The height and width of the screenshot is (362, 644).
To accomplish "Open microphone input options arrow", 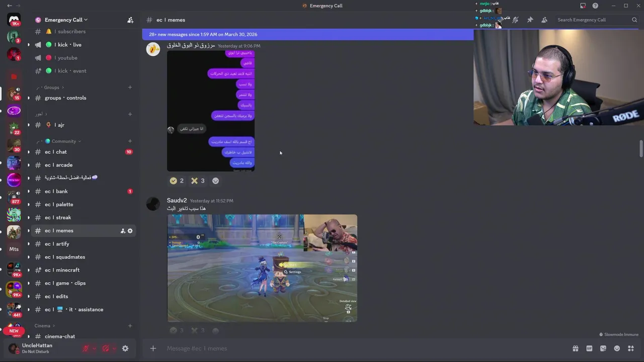I will [94, 348].
